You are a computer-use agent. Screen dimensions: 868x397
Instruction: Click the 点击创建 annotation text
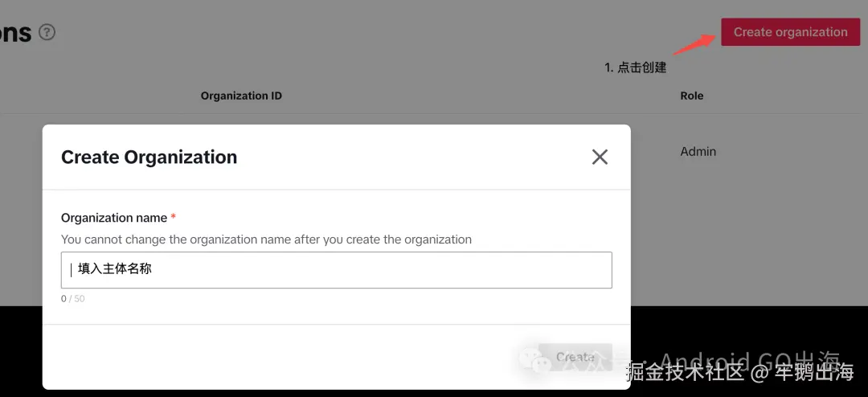[x=641, y=68]
